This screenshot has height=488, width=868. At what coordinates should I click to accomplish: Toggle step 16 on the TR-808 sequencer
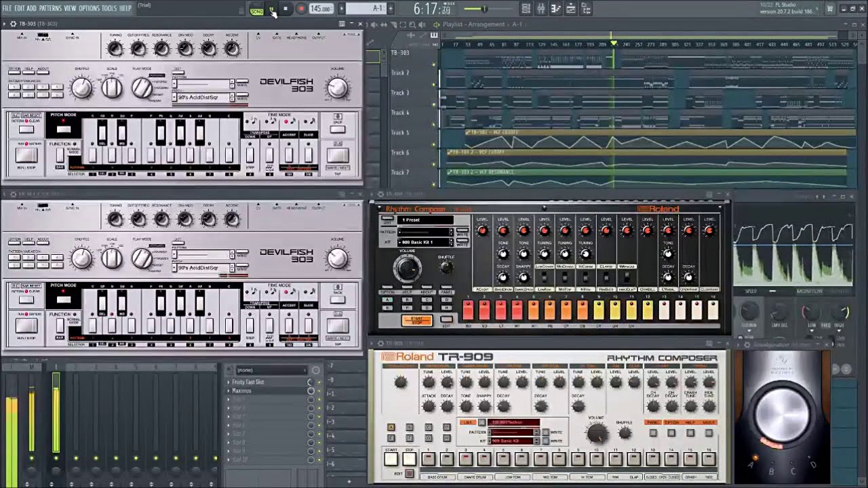point(713,310)
